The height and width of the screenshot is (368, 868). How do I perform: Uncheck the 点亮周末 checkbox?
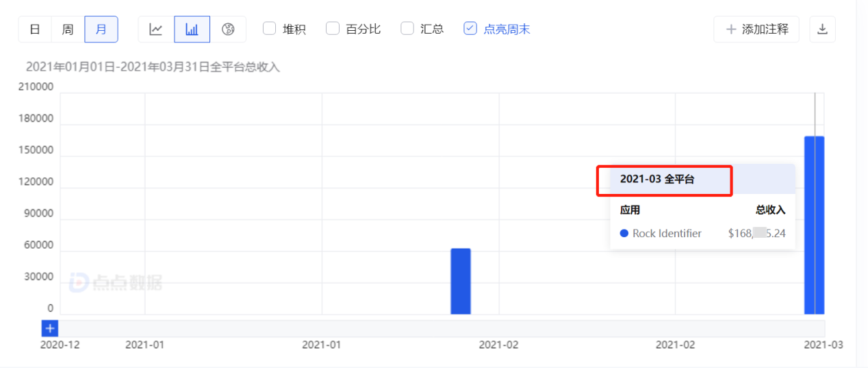470,29
